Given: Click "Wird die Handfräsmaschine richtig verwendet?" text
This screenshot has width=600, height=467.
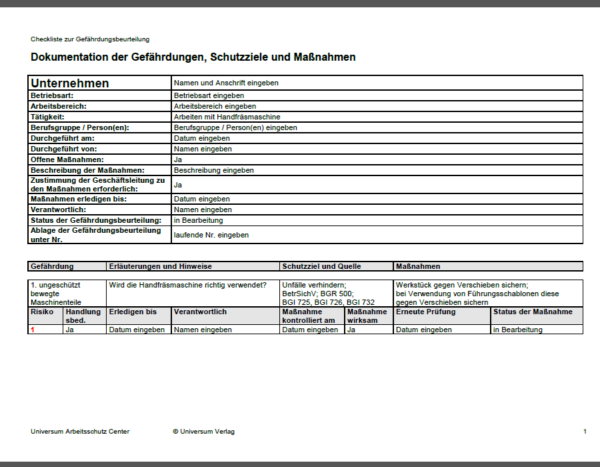Looking at the screenshot, I should tap(188, 285).
